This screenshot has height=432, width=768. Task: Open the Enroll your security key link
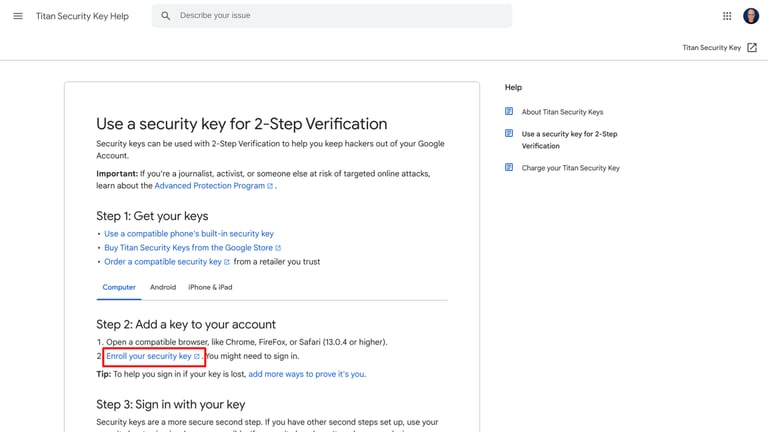click(x=149, y=356)
